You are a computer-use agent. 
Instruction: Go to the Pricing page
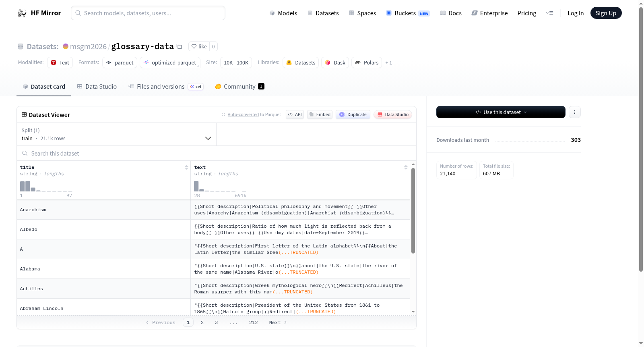tap(527, 13)
